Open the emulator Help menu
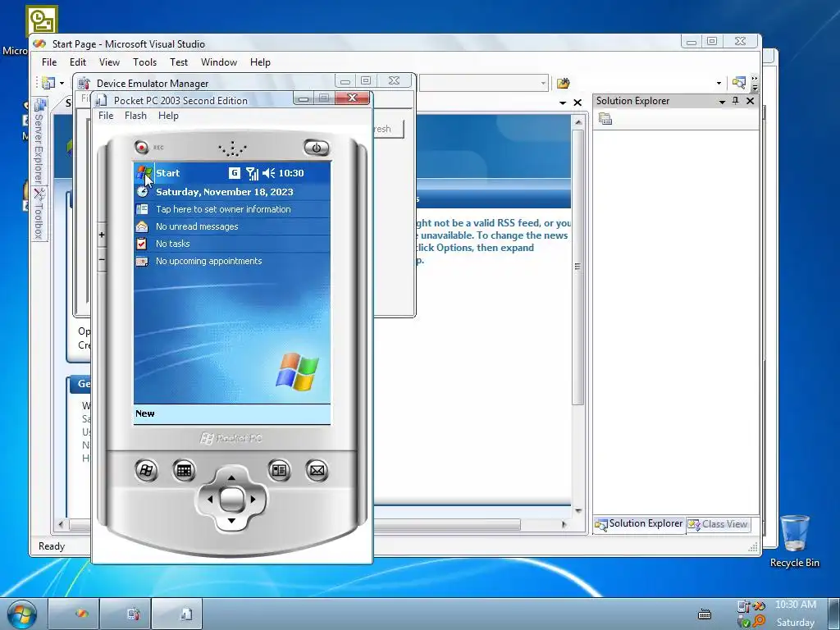This screenshot has width=840, height=630. click(x=168, y=116)
